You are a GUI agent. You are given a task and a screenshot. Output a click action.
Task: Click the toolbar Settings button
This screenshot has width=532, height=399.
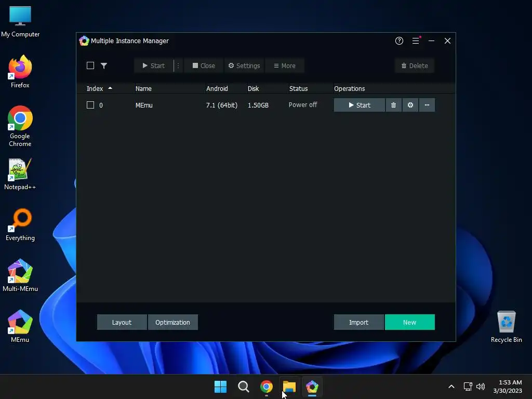click(244, 66)
